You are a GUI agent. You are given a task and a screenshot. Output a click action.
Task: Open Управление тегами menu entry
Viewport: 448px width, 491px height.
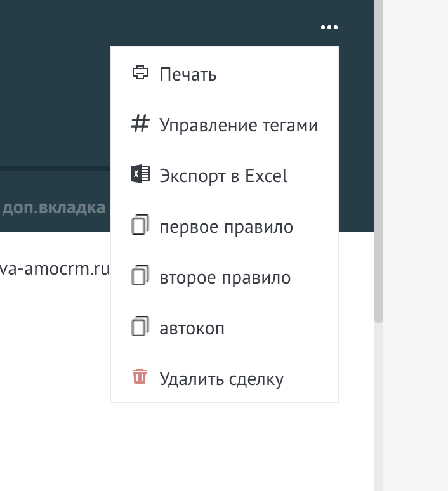pos(239,125)
